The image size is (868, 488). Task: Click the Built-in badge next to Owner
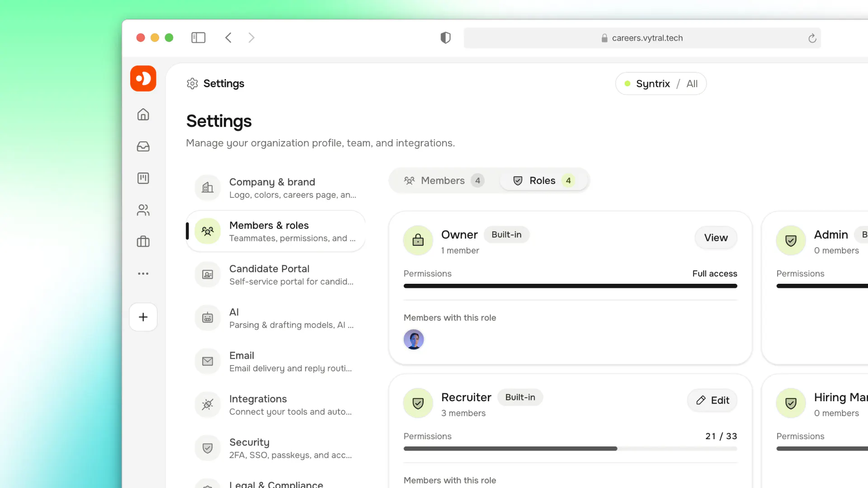pyautogui.click(x=507, y=235)
